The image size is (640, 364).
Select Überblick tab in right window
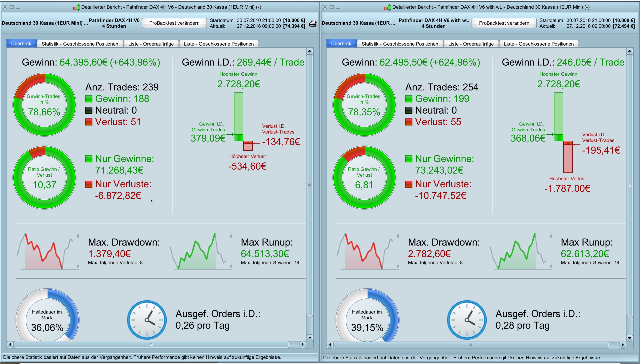click(341, 43)
